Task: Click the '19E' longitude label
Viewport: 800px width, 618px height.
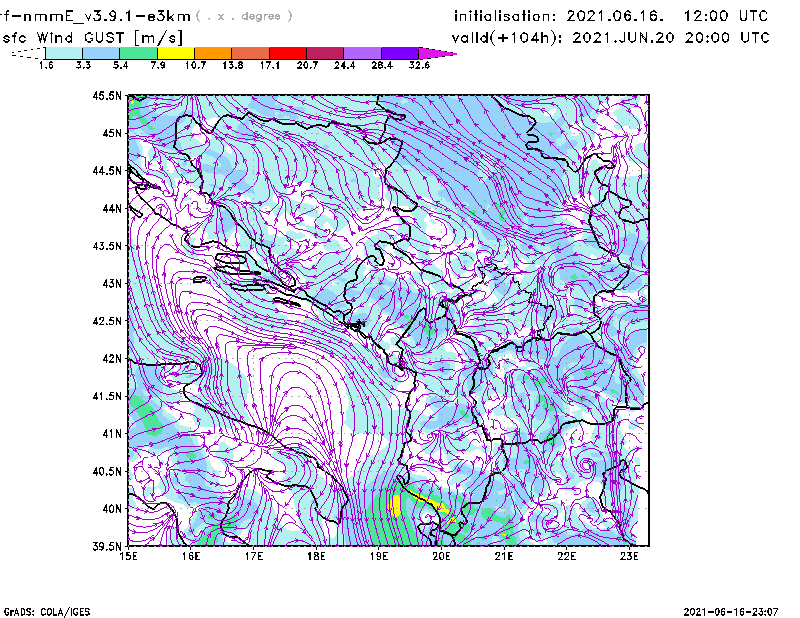Action: pos(379,556)
